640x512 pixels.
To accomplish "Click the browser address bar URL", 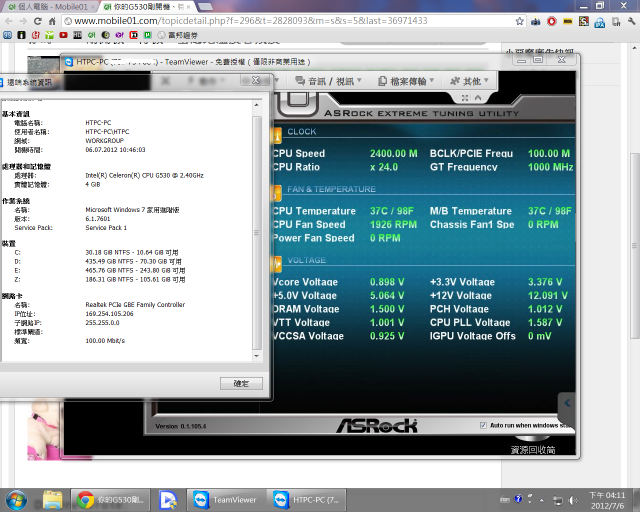I will tap(251, 21).
